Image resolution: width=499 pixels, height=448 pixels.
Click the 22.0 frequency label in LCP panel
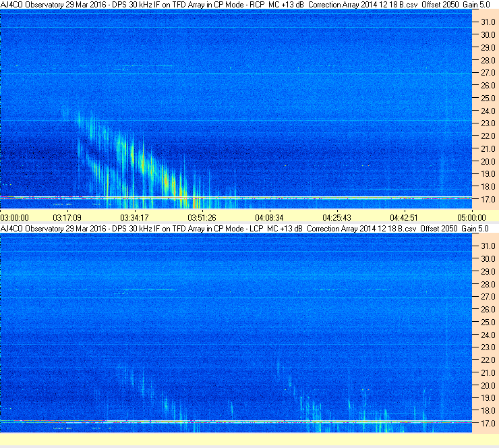click(x=488, y=360)
